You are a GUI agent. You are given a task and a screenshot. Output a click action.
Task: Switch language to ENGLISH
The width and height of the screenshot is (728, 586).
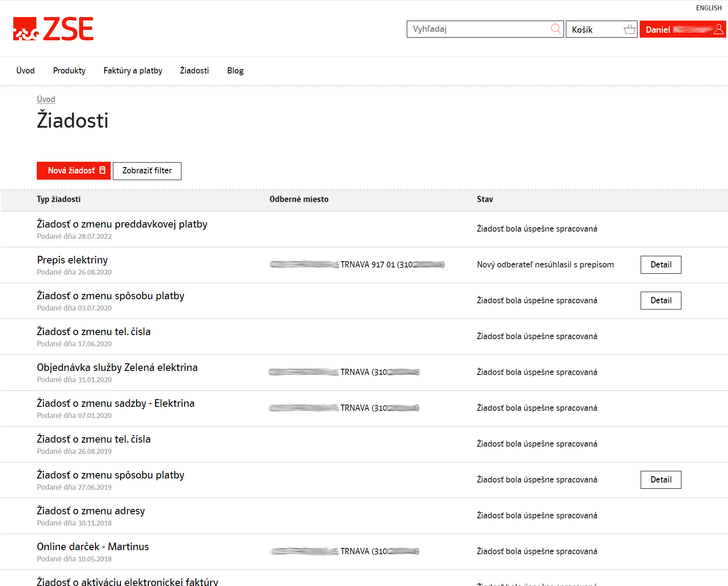coord(708,8)
